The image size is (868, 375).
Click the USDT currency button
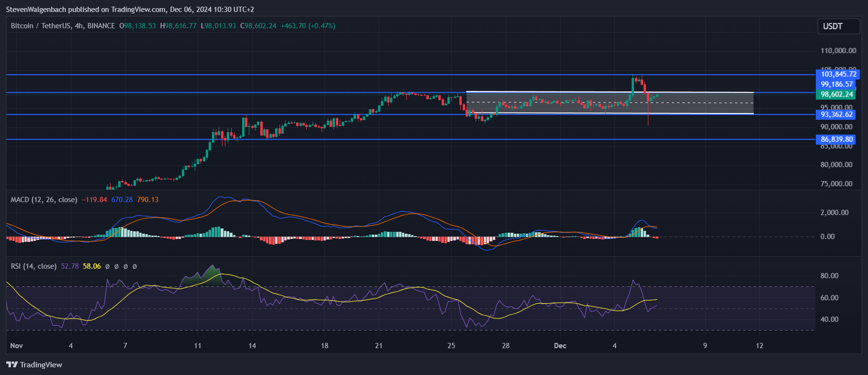click(x=839, y=26)
